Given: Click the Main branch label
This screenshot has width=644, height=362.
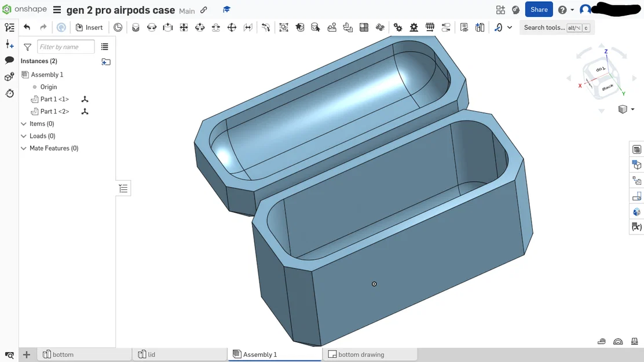Looking at the screenshot, I should 187,11.
